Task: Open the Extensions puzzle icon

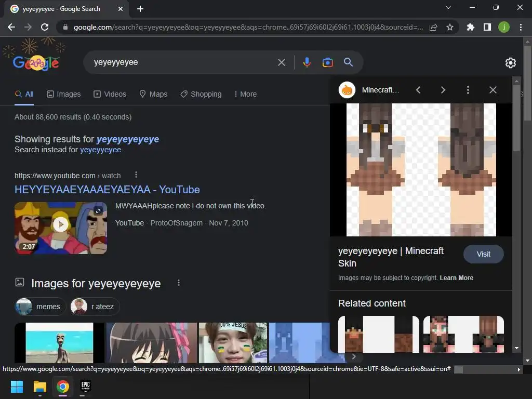Action: tap(470, 27)
